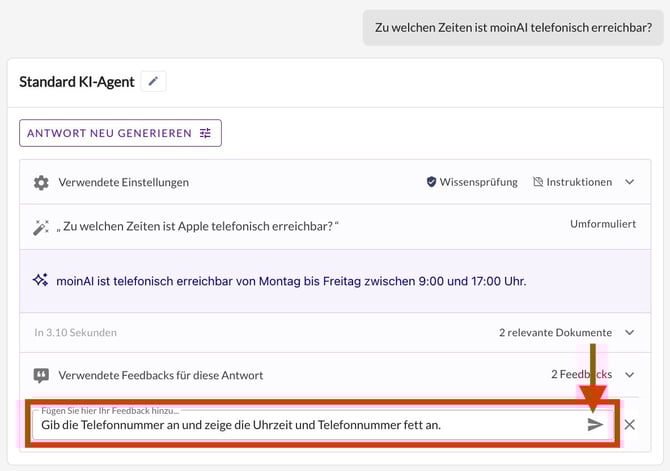Click the Wissensprüfung shield icon

pos(432,183)
